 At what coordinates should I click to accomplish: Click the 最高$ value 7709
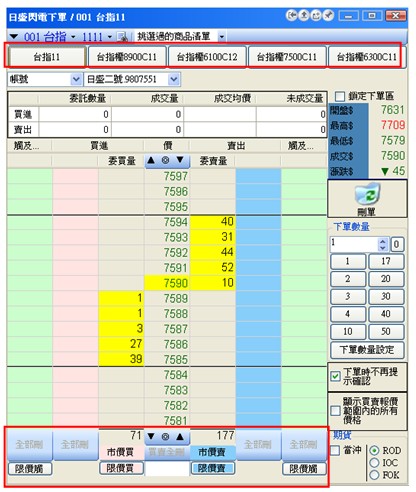point(393,125)
